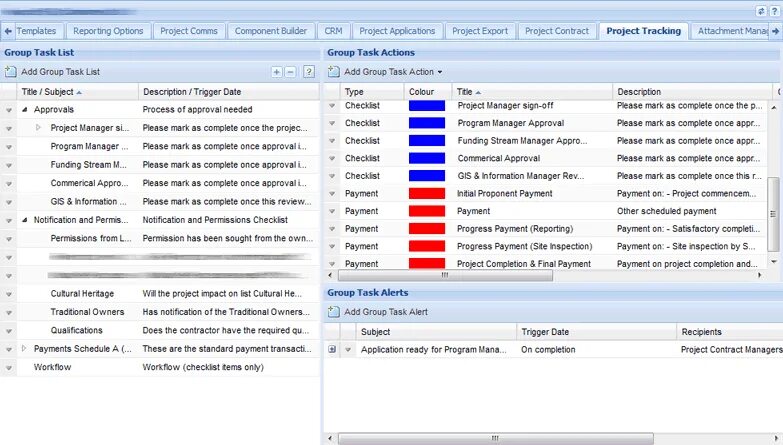
Task: Click Add Group Task Alert button text
Action: pos(386,312)
